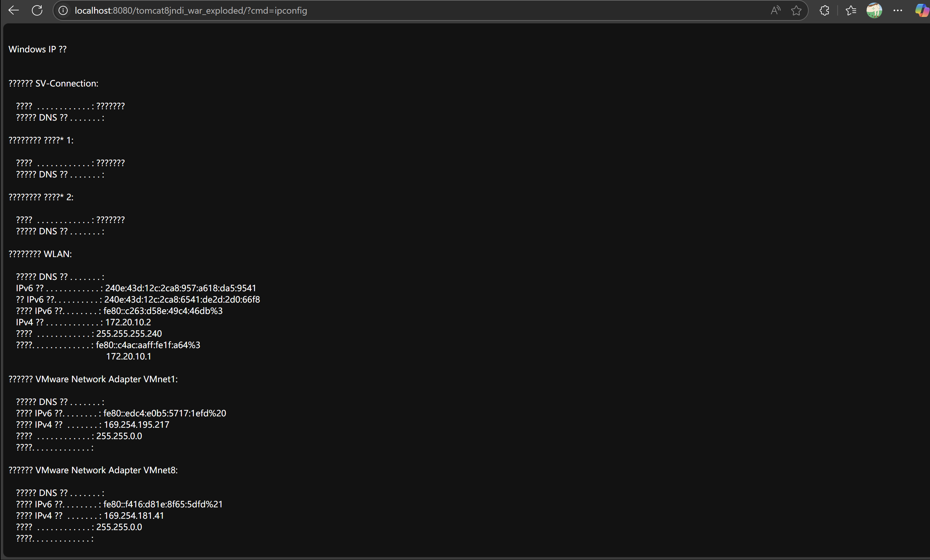View site information icon beside localhost URL
The height and width of the screenshot is (560, 930).
(63, 10)
